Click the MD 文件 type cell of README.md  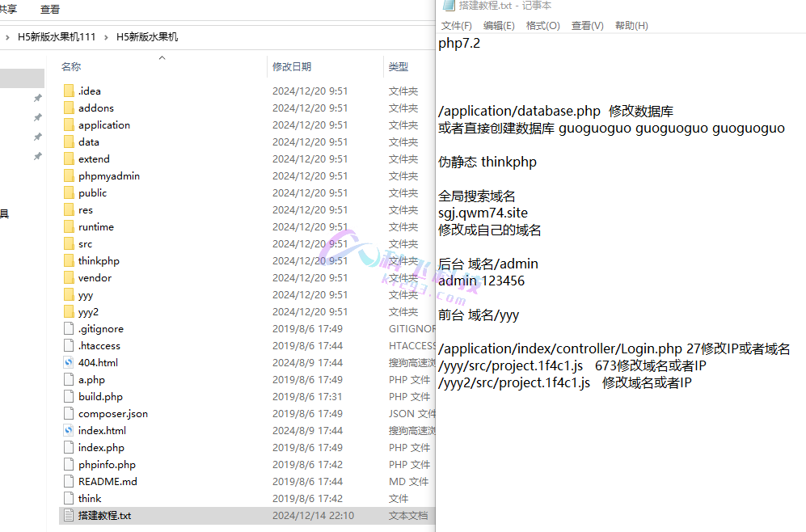(x=408, y=482)
